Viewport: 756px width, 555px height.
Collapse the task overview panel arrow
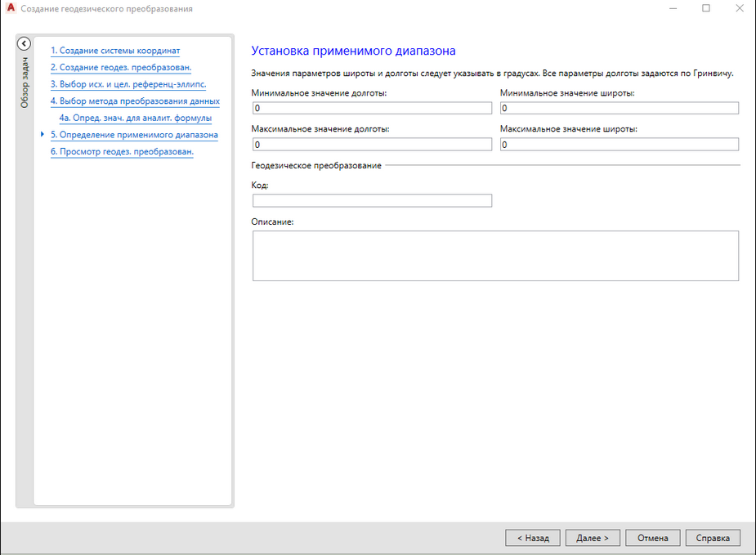(24, 44)
